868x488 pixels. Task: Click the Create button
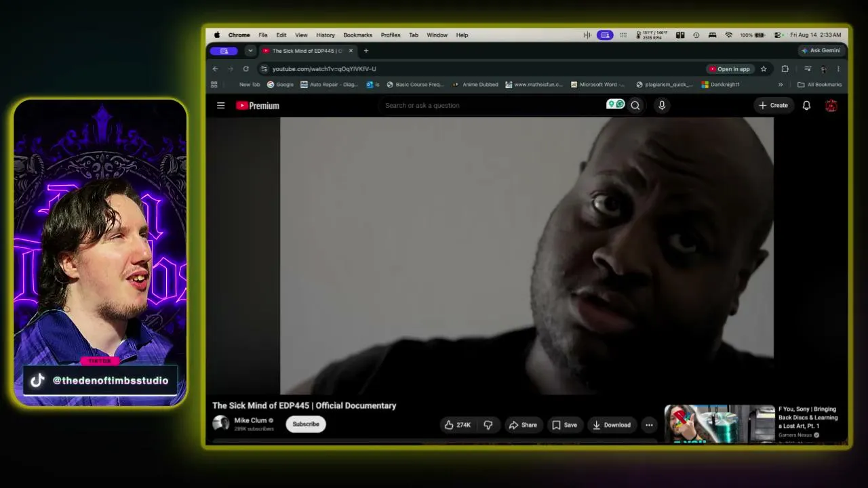click(x=773, y=106)
